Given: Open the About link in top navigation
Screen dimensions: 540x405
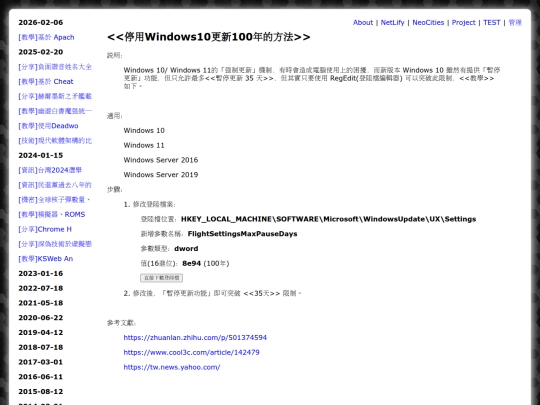Looking at the screenshot, I should point(363,22).
